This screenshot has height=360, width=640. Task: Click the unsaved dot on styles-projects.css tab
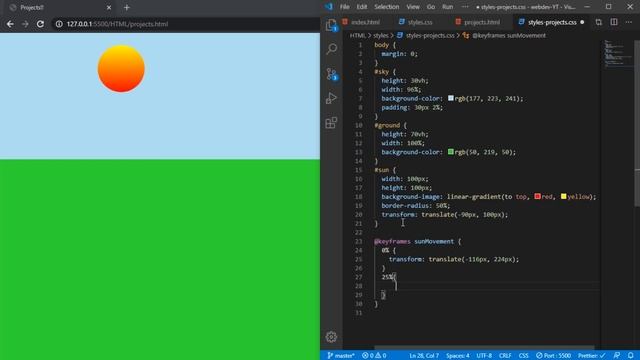pyautogui.click(x=582, y=22)
